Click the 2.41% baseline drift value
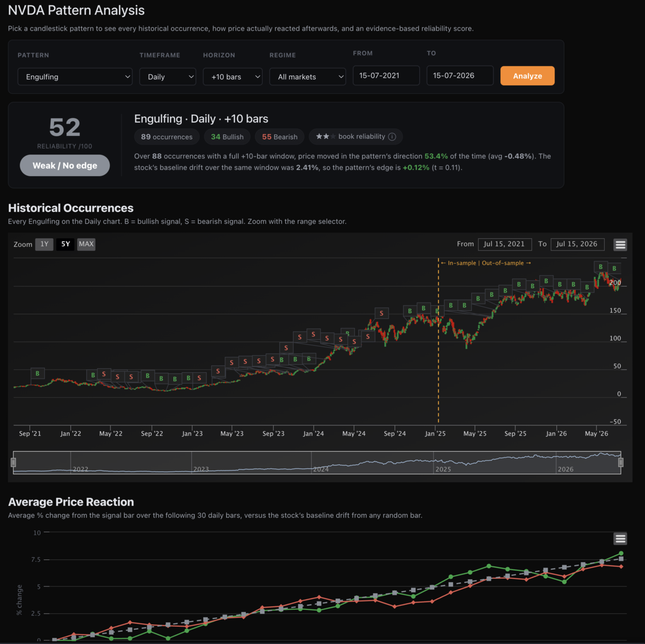The image size is (645, 644). 307,167
